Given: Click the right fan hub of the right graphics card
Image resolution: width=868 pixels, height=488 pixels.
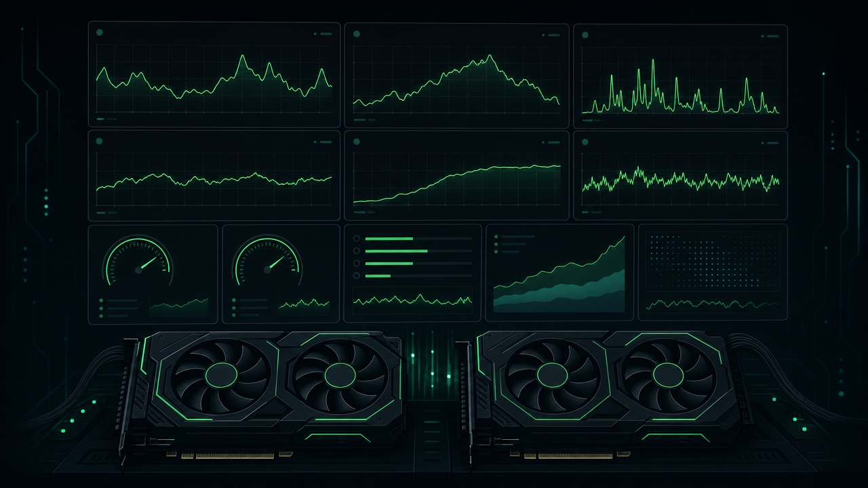Looking at the screenshot, I should pyautogui.click(x=669, y=374).
